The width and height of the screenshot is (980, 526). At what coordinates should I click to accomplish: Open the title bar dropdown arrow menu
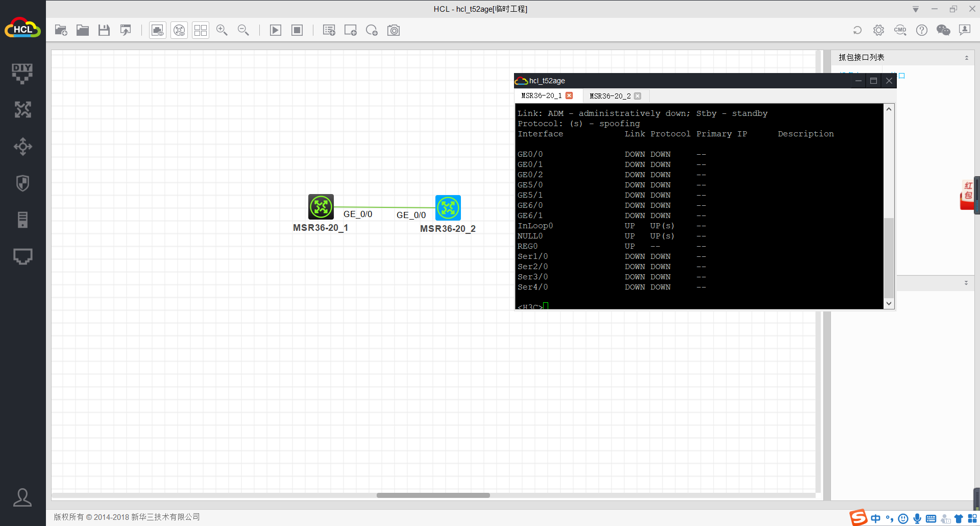pyautogui.click(x=916, y=9)
